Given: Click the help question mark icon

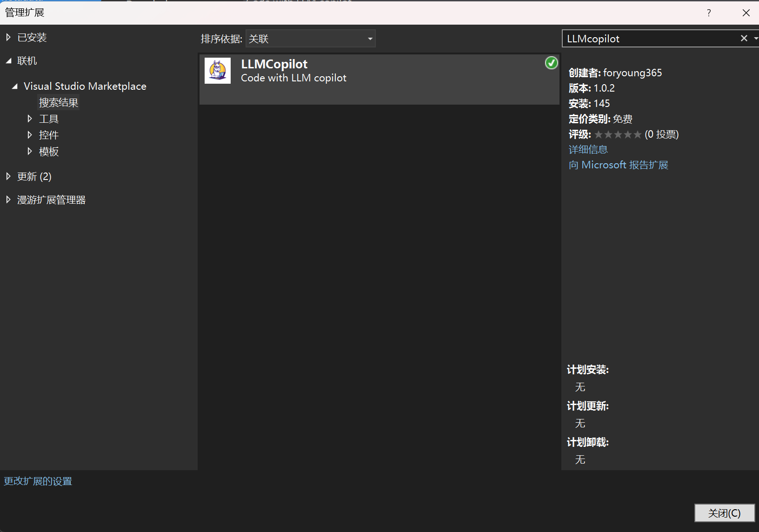Looking at the screenshot, I should (x=709, y=13).
